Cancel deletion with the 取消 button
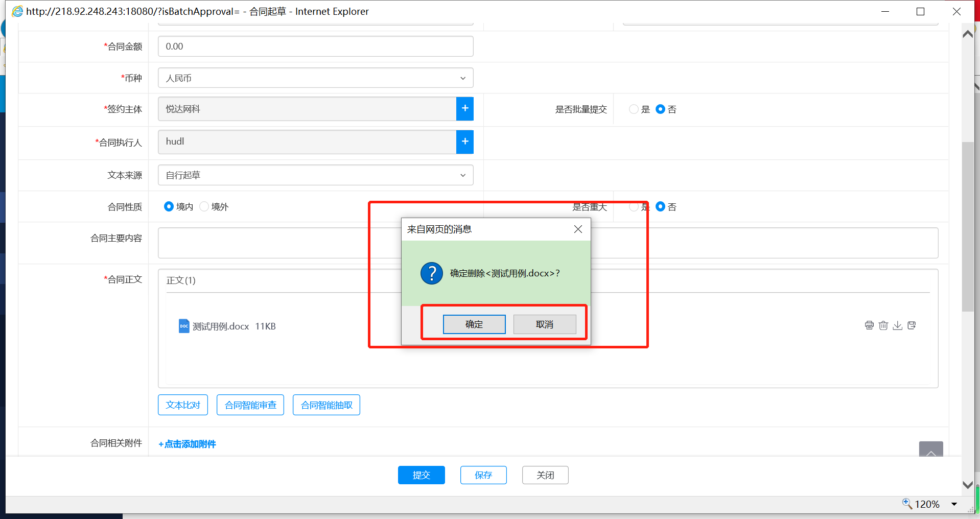Screen dimensions: 980x519 [x=545, y=324]
